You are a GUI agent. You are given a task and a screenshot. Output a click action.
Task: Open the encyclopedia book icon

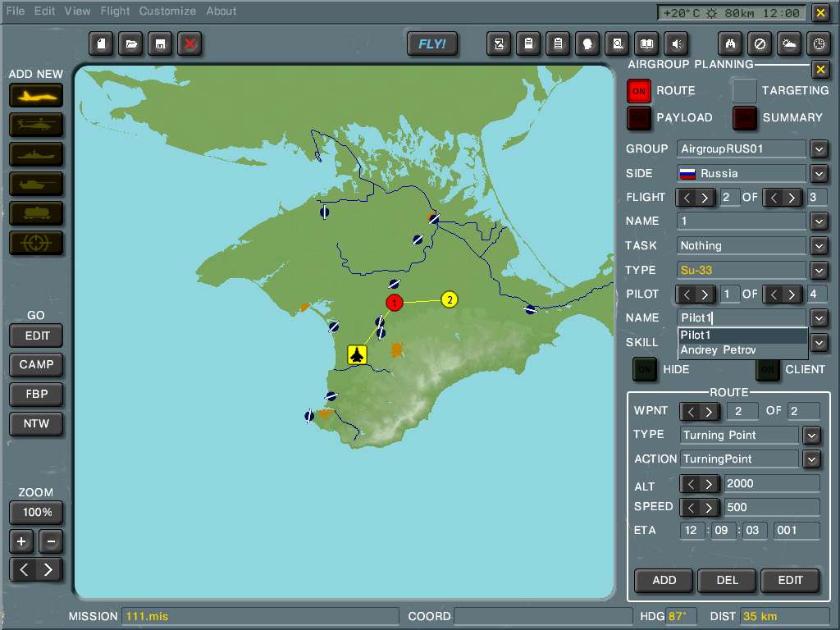click(646, 44)
